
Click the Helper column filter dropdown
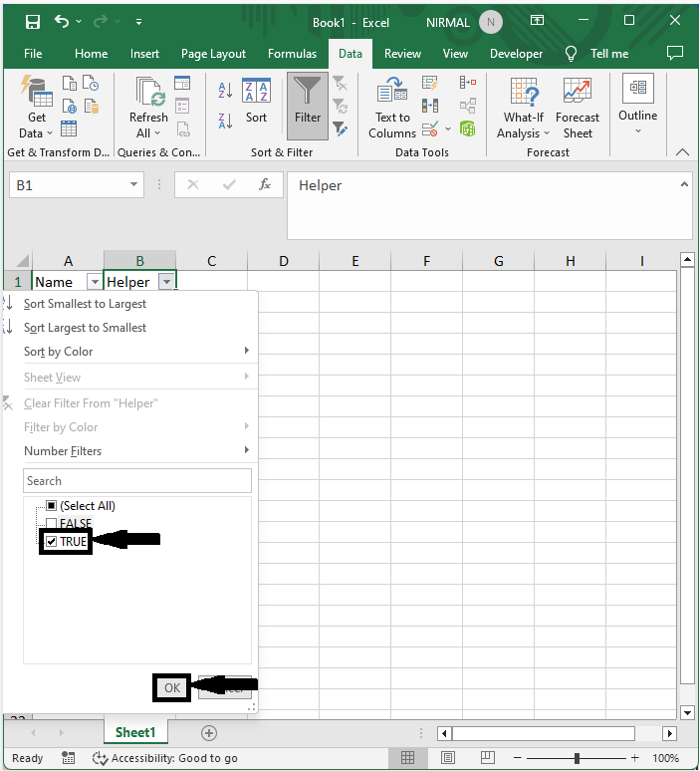pos(166,282)
